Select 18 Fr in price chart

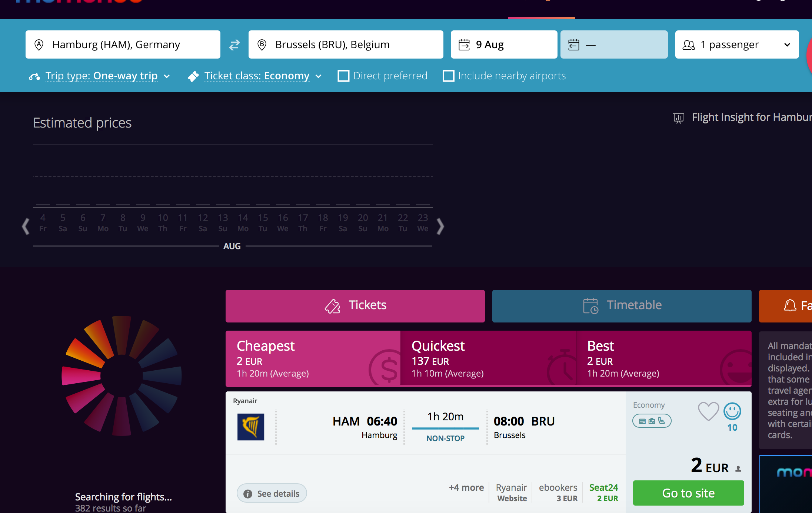point(323,223)
